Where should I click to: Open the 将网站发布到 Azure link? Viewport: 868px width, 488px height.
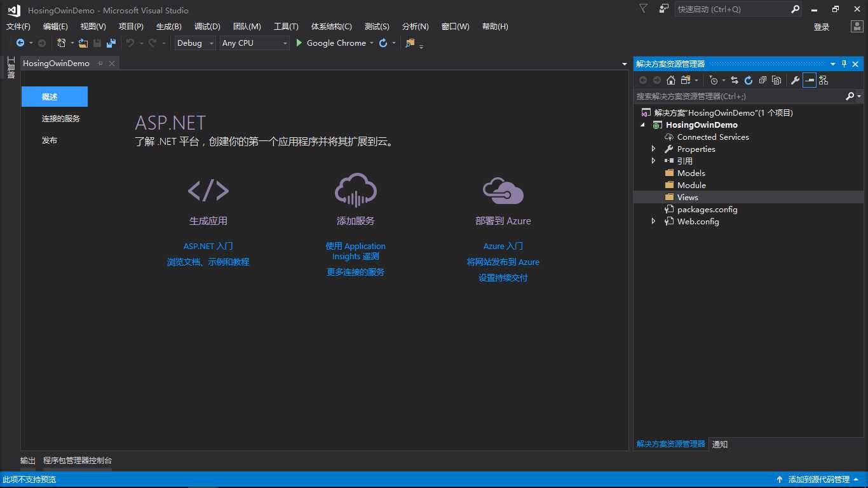pos(503,262)
